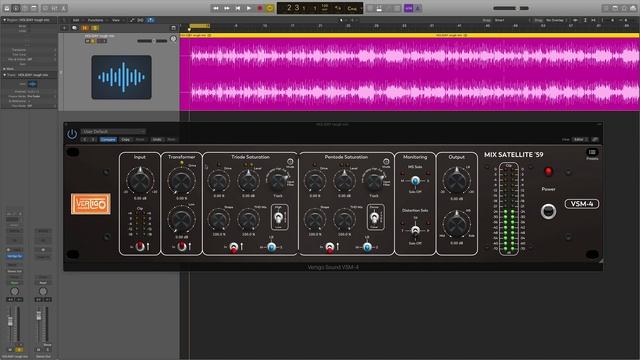
Task: Click the Loop Browser icon in the top-right toolbar
Action: click(624, 8)
